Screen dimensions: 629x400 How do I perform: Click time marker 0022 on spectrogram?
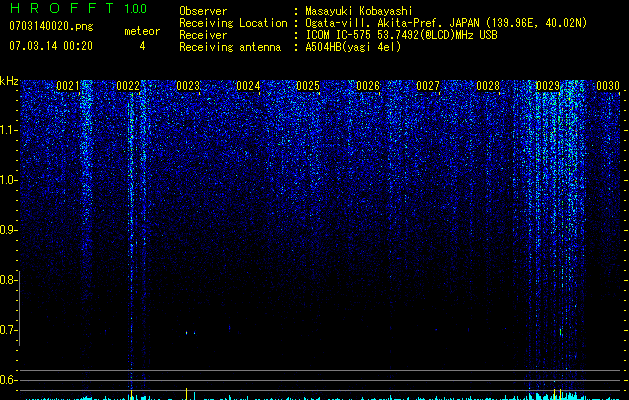coord(128,86)
